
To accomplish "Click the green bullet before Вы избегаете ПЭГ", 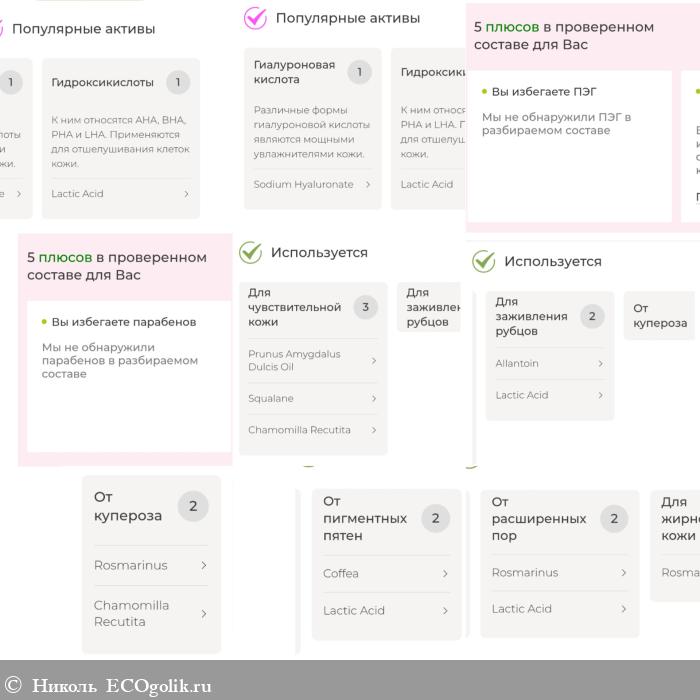I will (x=484, y=92).
